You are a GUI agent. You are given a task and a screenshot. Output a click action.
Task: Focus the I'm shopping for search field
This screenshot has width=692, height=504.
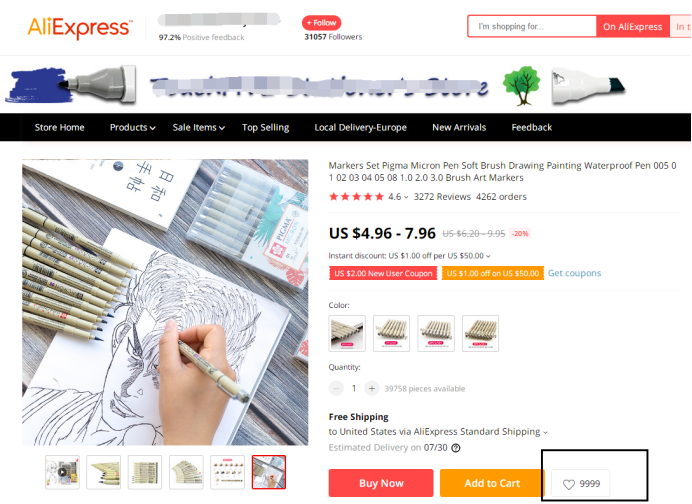click(x=532, y=26)
